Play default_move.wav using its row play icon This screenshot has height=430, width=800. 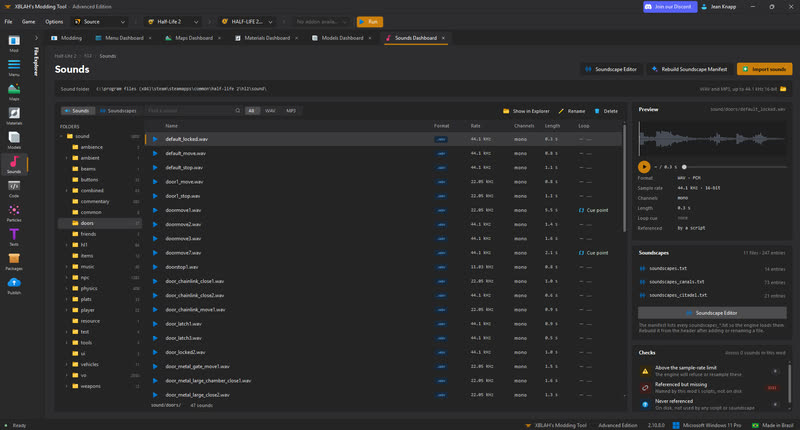155,154
